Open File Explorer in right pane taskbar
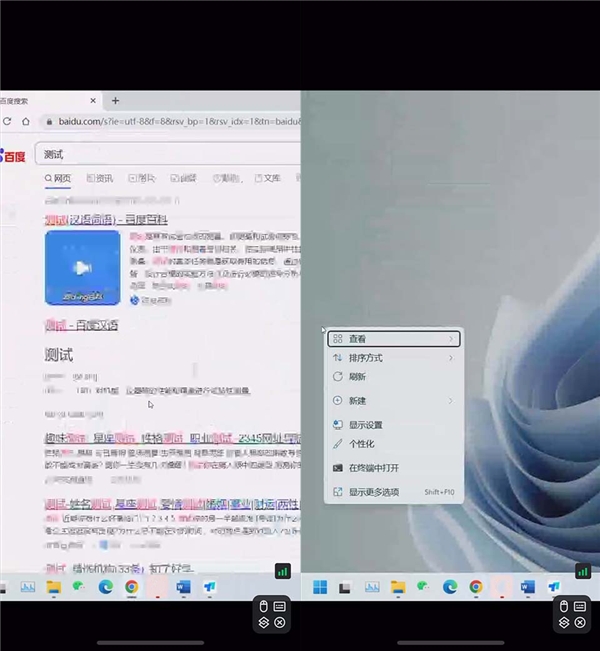The image size is (600, 651). coord(398,587)
